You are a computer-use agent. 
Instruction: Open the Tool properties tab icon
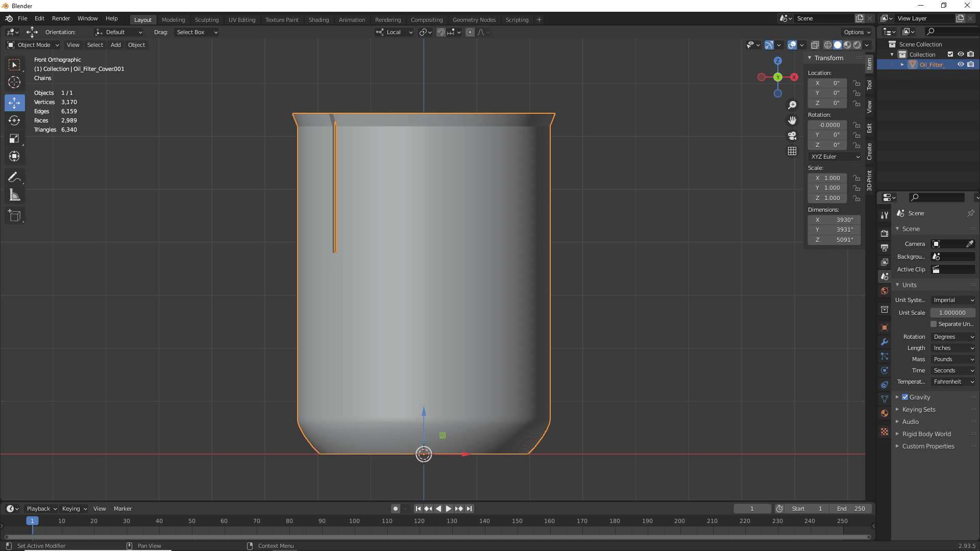coord(885,215)
